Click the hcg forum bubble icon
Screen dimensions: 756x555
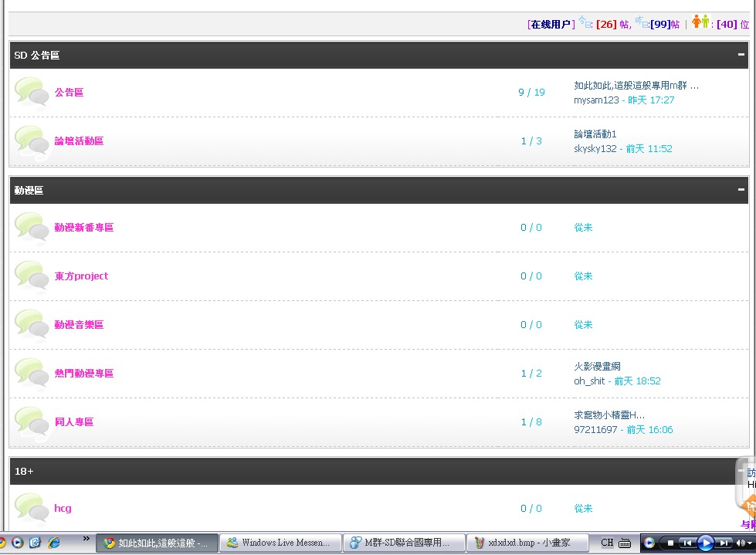[32, 509]
